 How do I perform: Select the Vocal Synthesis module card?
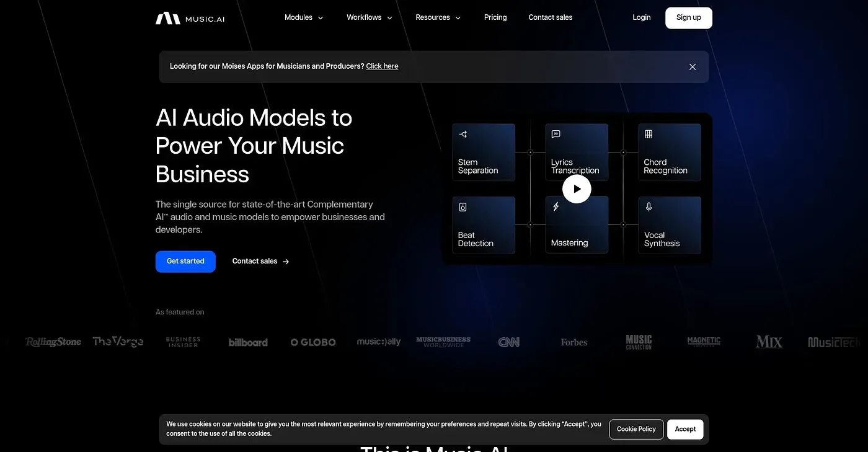(670, 225)
